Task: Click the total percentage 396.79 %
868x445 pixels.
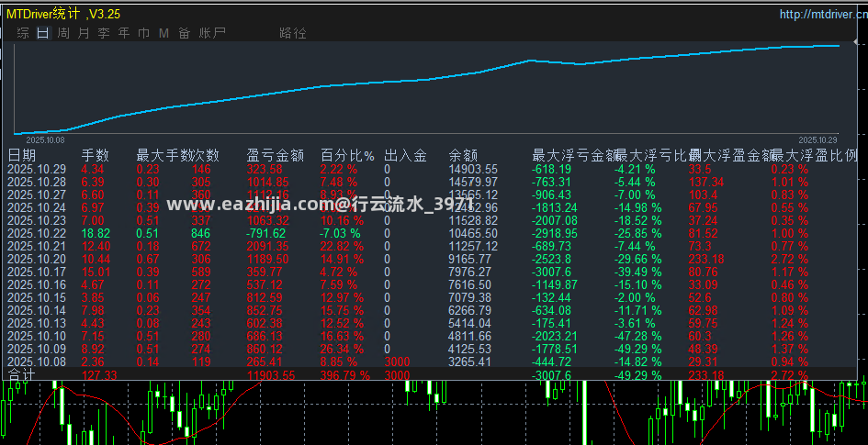Action: click(x=344, y=375)
